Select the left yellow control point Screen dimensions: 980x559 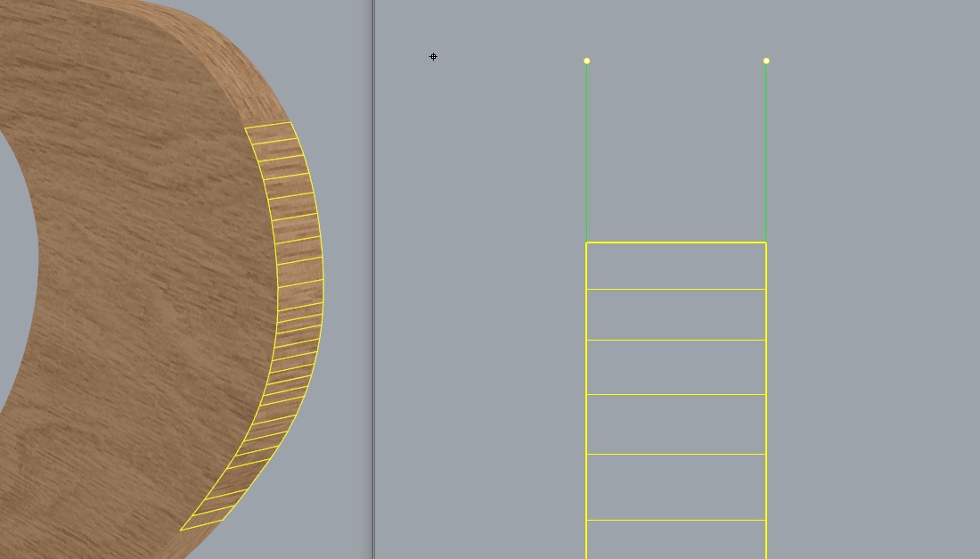[x=586, y=61]
